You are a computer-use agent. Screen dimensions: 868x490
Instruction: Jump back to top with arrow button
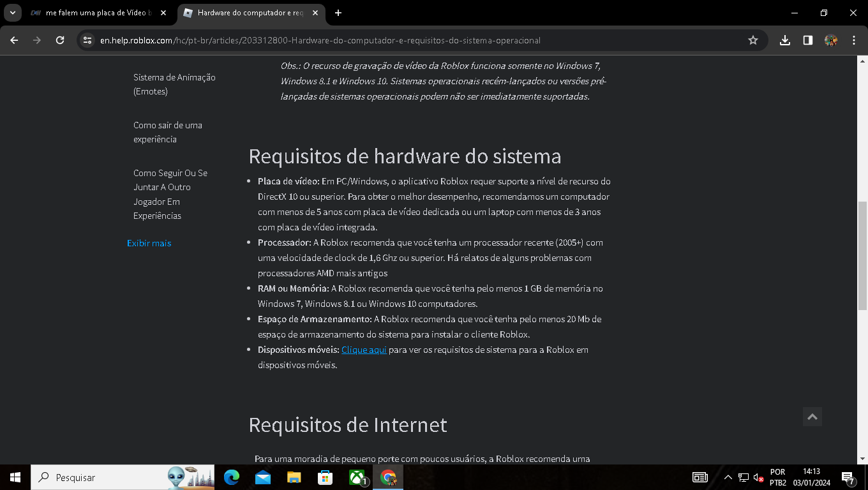(812, 417)
